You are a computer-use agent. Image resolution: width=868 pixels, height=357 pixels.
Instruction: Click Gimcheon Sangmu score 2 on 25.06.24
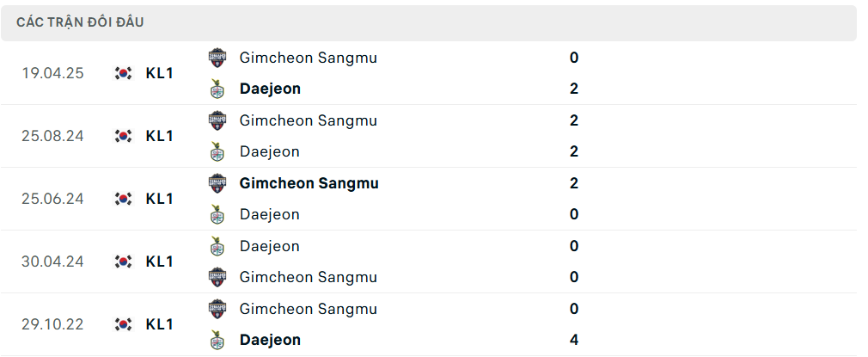tap(574, 183)
